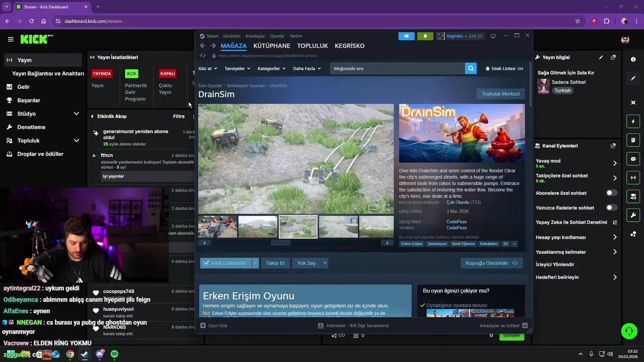Click screenshot strip horizontal scrollbar

click(281, 243)
